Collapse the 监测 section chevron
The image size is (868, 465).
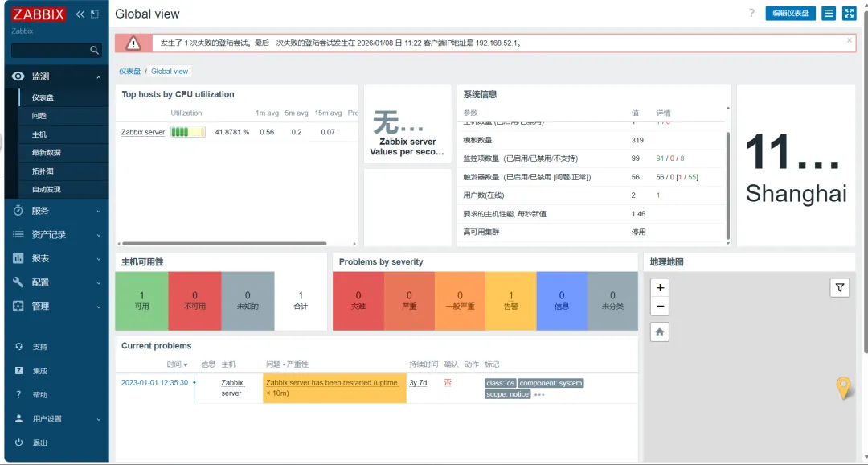coord(99,77)
